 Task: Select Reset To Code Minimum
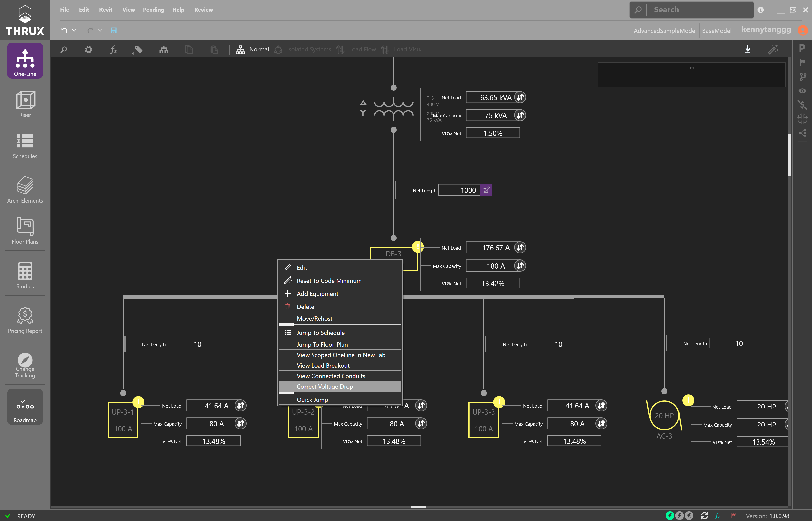point(340,281)
